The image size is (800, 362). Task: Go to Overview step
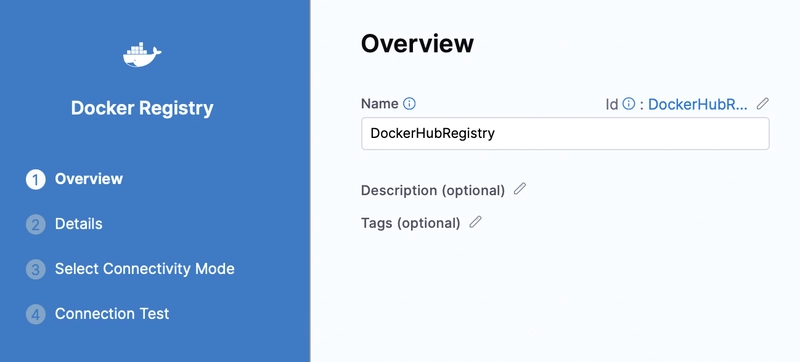point(89,179)
